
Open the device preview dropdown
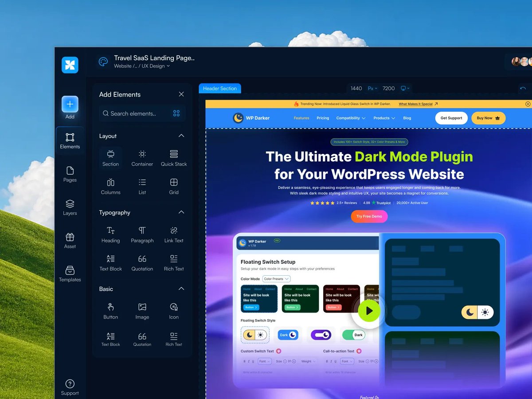[405, 88]
